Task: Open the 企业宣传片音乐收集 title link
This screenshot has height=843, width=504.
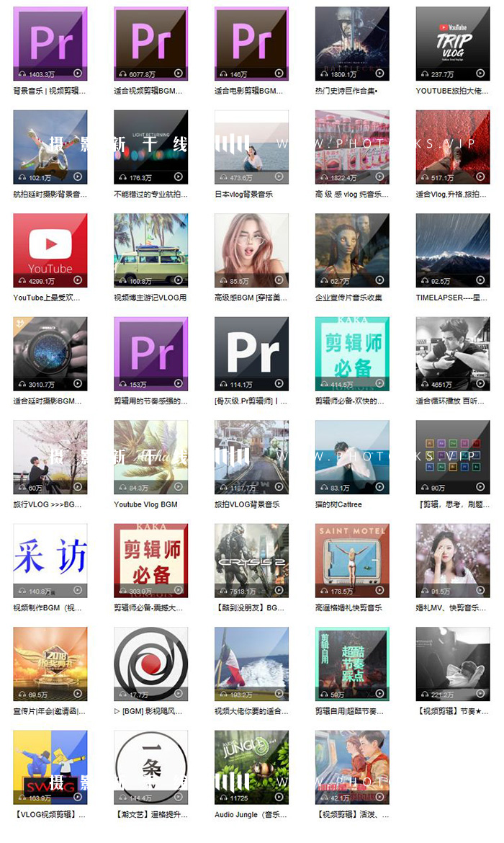Action: click(x=348, y=298)
